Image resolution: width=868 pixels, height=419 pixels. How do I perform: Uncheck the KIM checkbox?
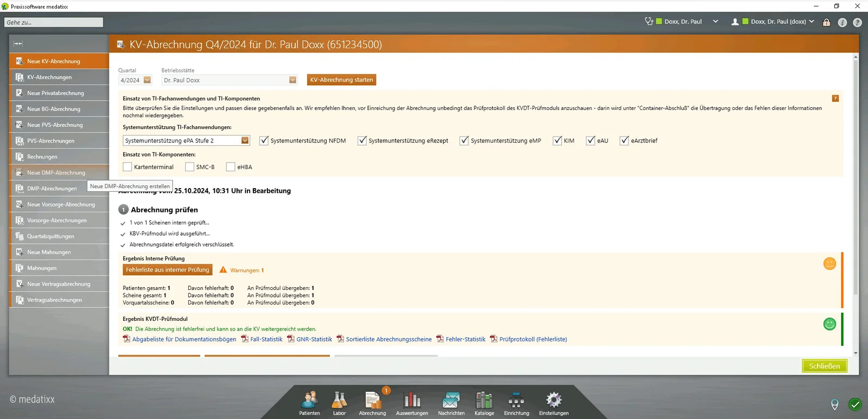(557, 140)
